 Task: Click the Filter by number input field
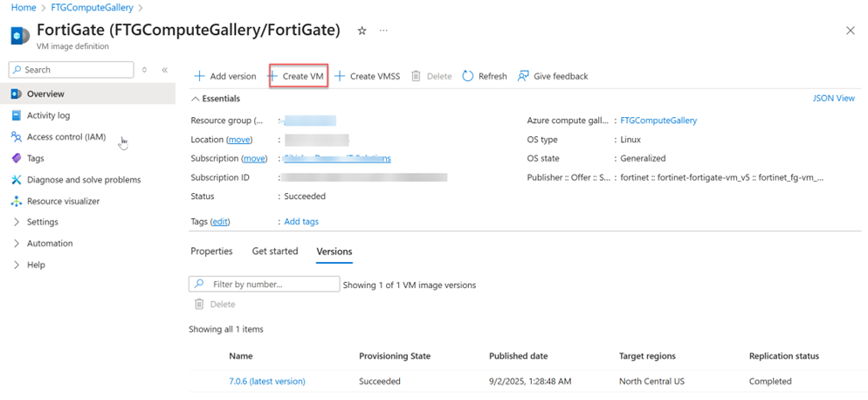coord(264,284)
